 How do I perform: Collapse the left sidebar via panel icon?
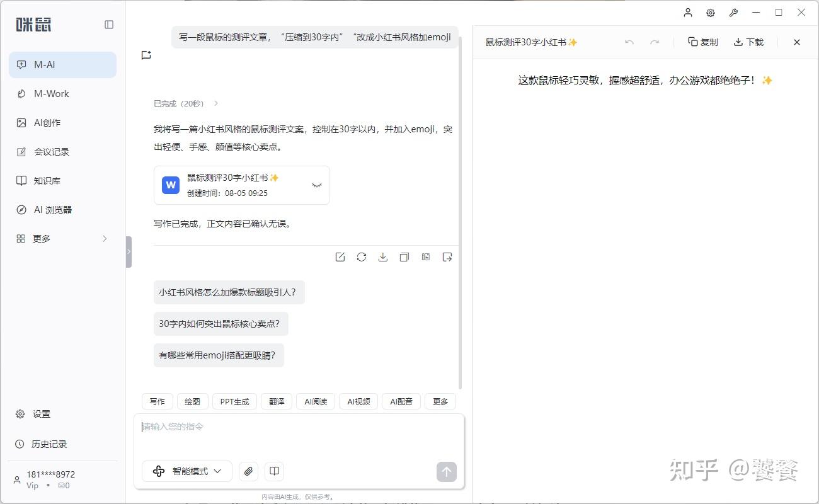(109, 25)
